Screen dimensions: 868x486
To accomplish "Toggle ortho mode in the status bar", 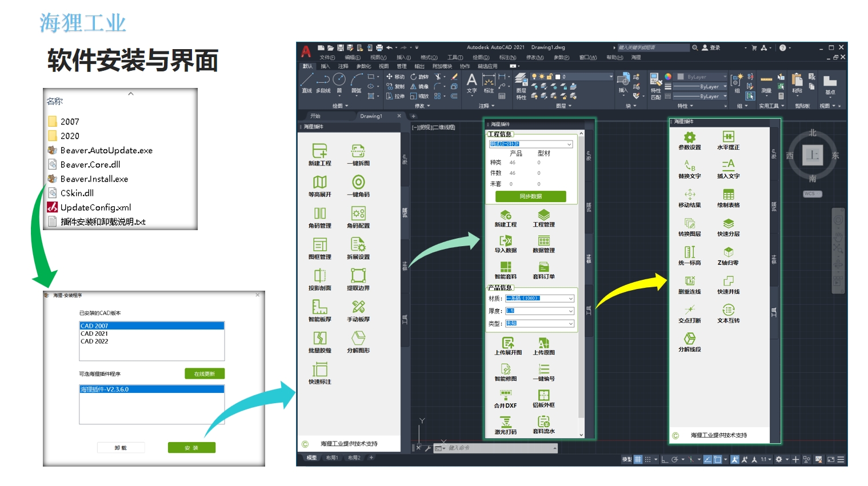I will [x=665, y=459].
